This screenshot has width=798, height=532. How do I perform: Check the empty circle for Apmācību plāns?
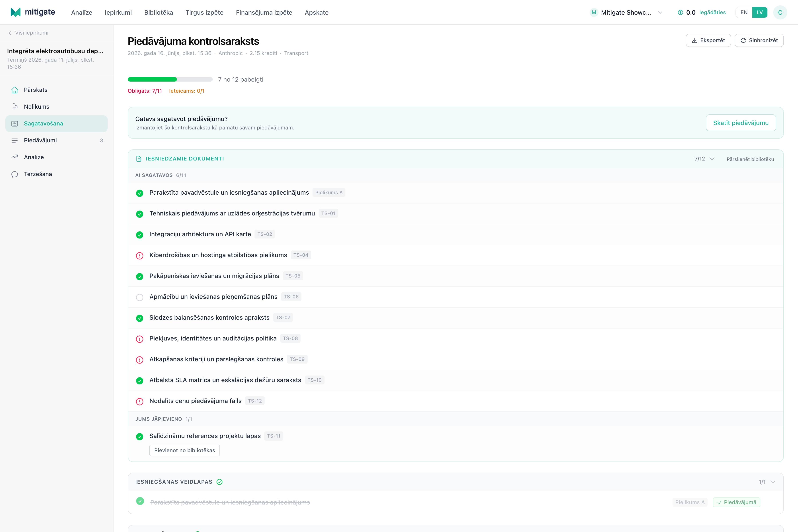139,297
